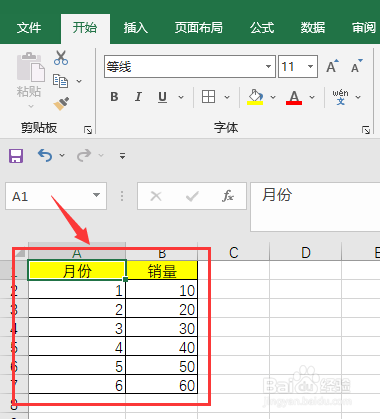
Task: Open the 文件 tab
Action: click(29, 28)
